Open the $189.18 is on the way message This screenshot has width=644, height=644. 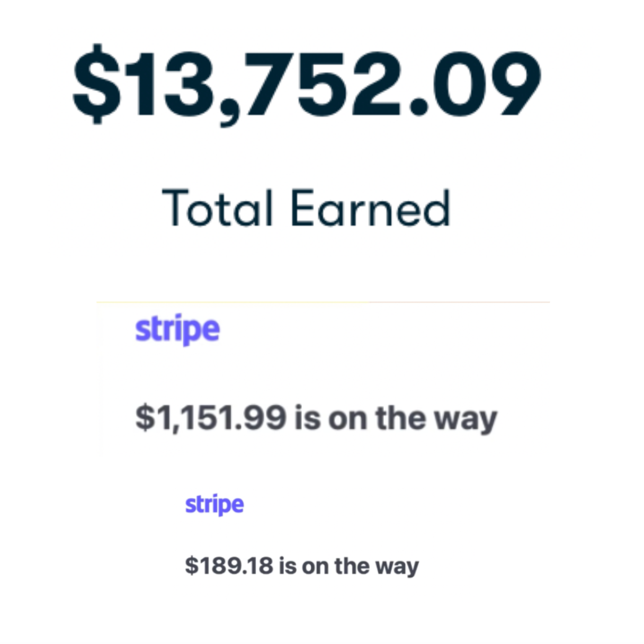point(302,566)
